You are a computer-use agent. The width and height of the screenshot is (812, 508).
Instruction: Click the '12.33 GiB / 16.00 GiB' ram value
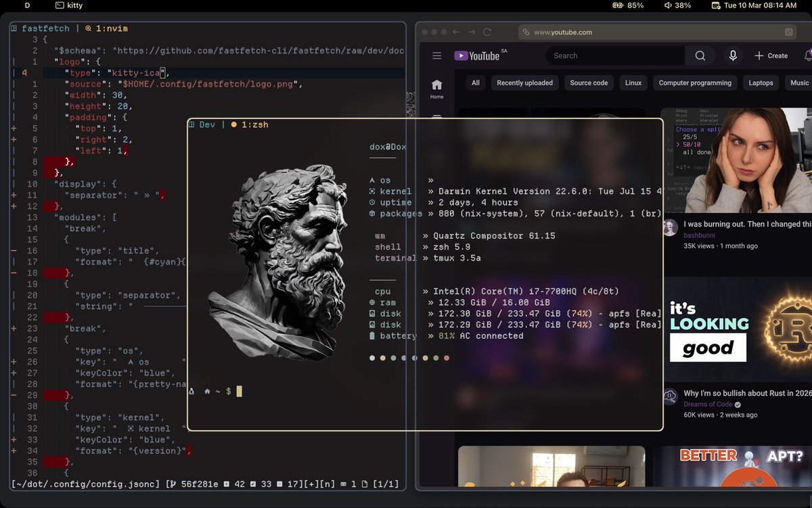click(494, 302)
